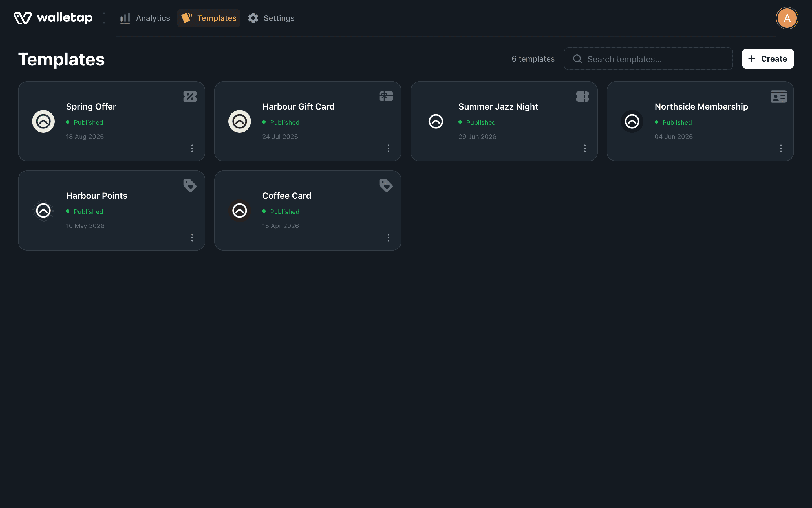
Task: Click the Summer Jazz Night logo thumbnail
Action: tap(436, 121)
